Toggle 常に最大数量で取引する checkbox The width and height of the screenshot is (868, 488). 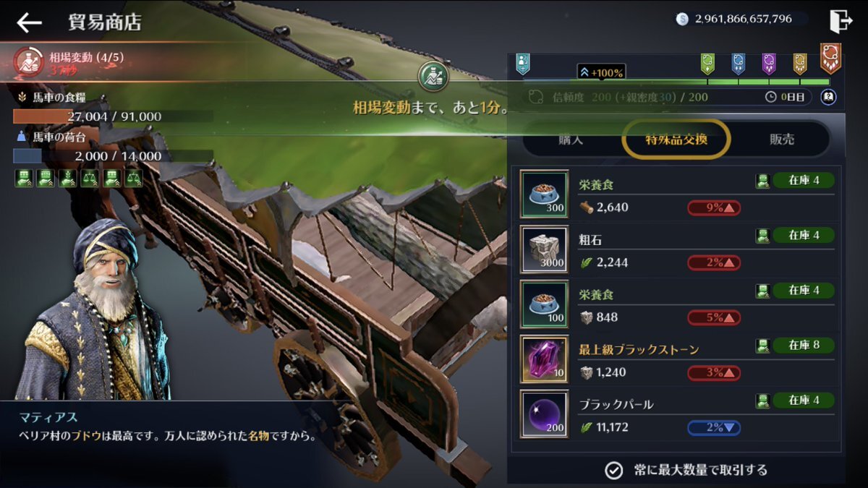[613, 470]
